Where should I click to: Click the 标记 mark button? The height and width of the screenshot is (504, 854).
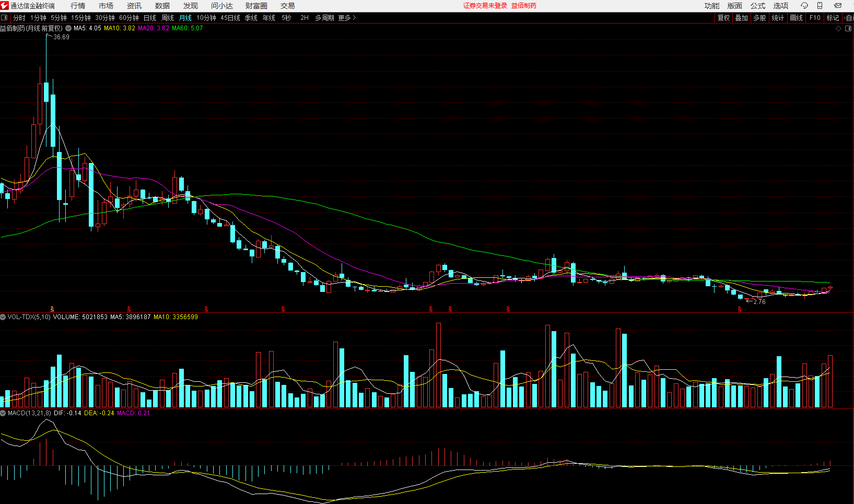point(833,18)
